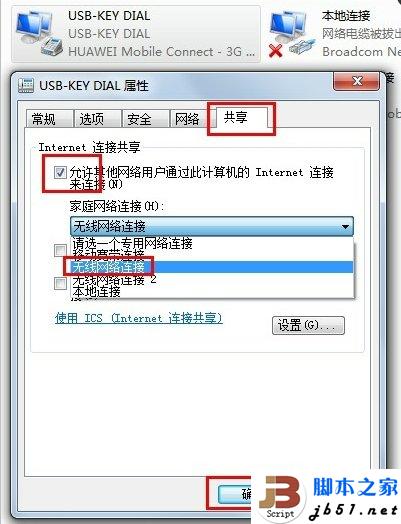This screenshot has width=401, height=524.
Task: Open the 使用 ICS (Internet 连接共享) link
Action: tap(139, 318)
